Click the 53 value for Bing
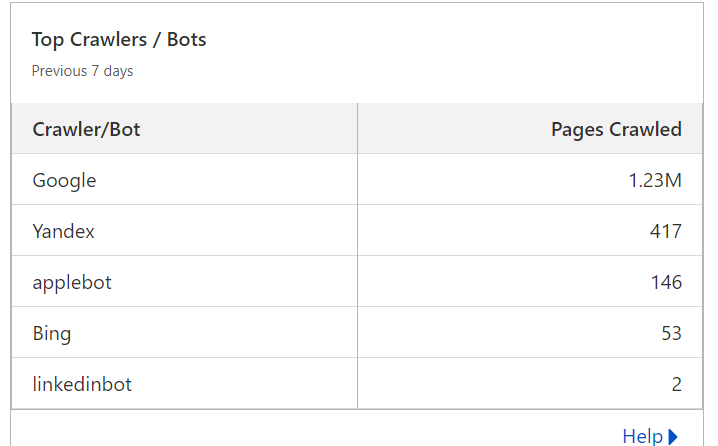Screen dimensions: 718x446 (671, 333)
